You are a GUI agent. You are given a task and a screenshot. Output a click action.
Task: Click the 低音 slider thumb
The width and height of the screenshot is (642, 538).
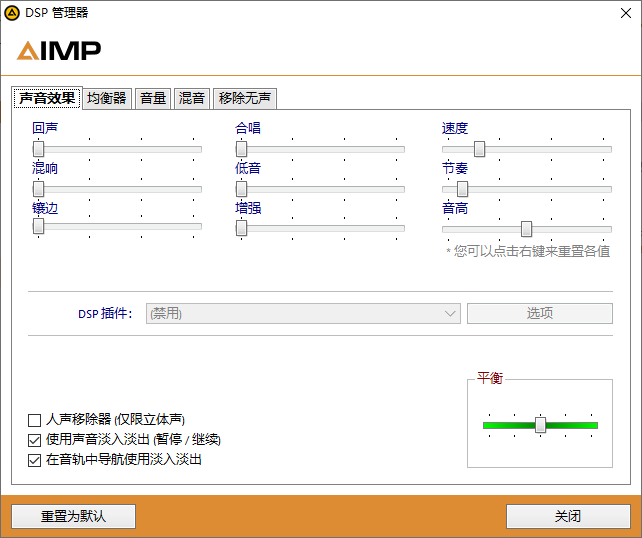tap(242, 189)
